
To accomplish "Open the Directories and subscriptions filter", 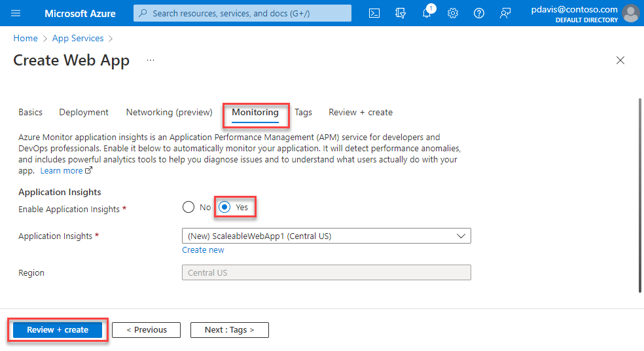I will (x=401, y=13).
